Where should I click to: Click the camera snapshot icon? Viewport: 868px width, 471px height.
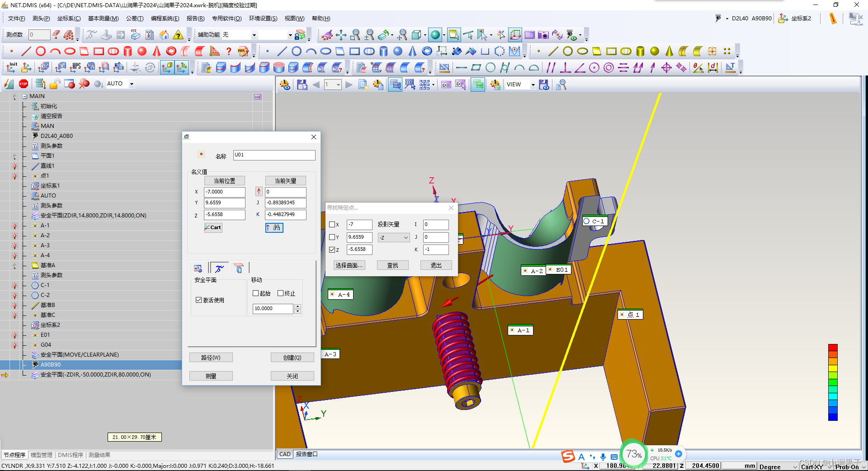pos(543,35)
